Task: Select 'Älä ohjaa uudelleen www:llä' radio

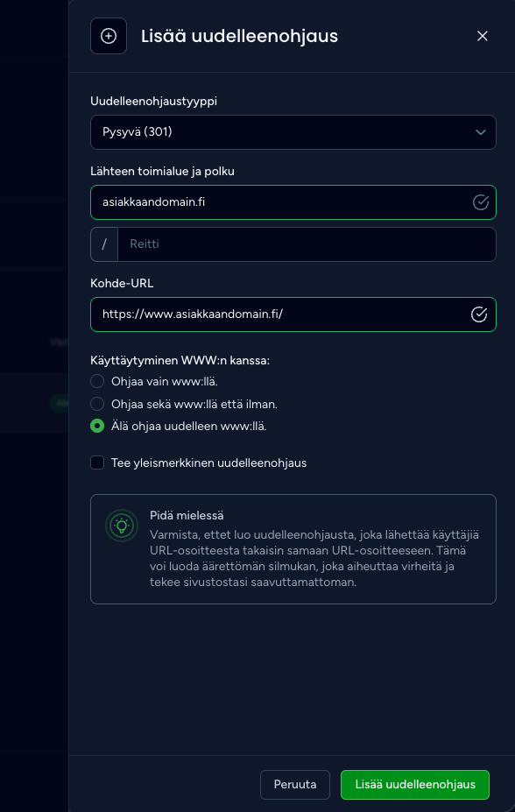Action: pos(97,427)
